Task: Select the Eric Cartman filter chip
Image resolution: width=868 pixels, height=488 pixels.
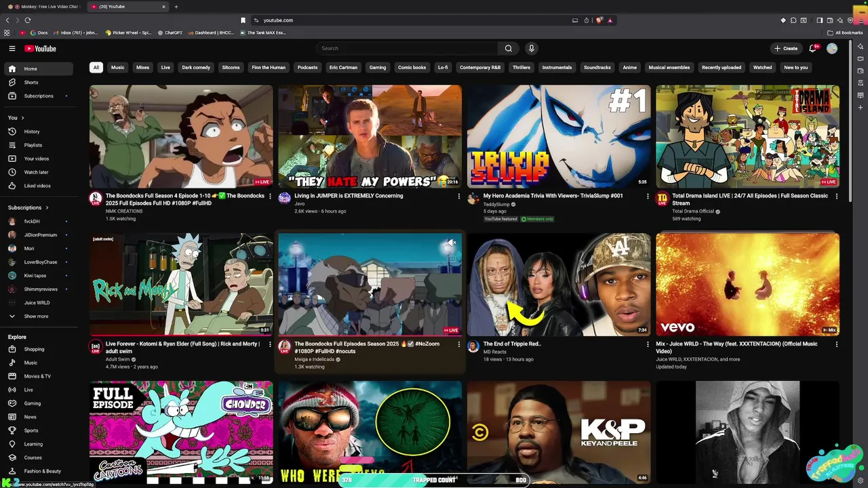Action: point(343,68)
